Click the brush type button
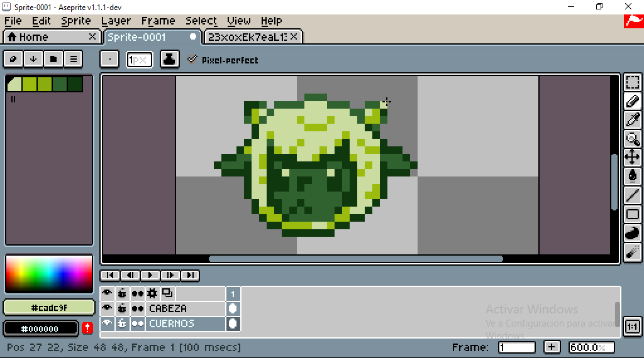Viewport: 644px width, 358px height. (109, 60)
